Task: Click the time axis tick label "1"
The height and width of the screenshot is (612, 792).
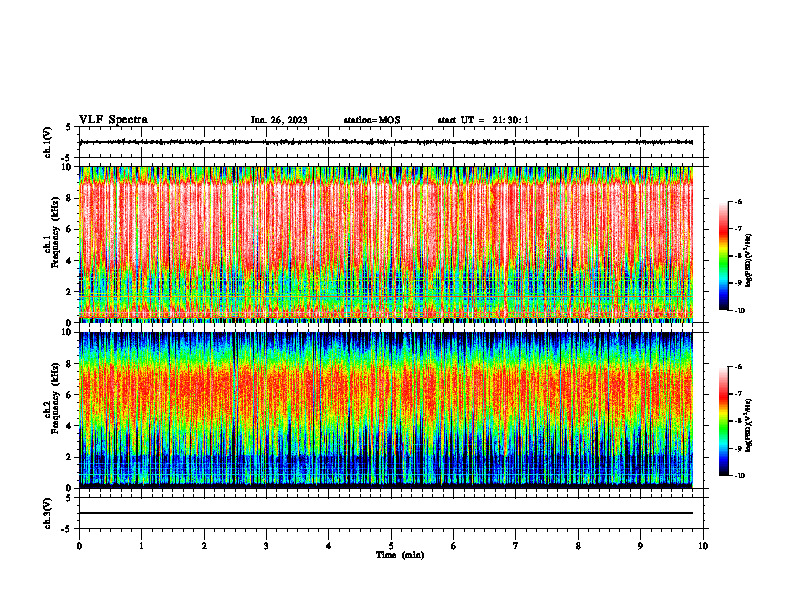Action: point(141,546)
